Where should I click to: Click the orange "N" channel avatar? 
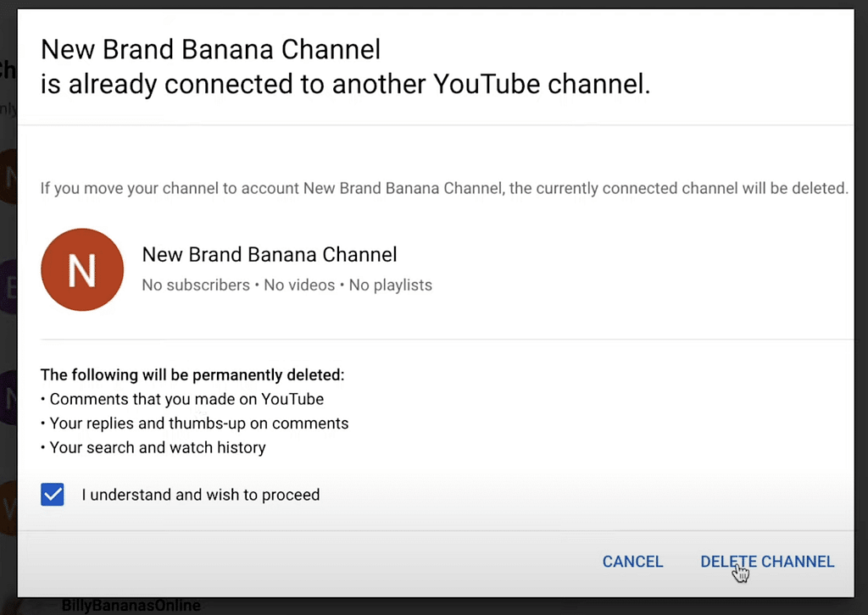82,269
